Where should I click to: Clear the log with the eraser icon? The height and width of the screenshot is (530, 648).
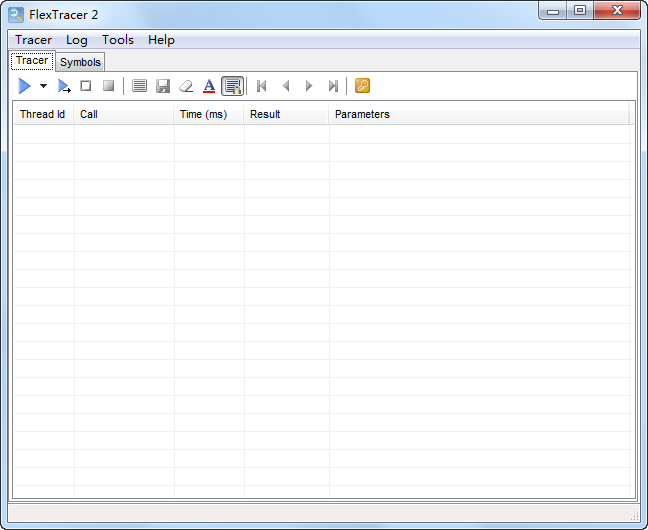click(186, 86)
